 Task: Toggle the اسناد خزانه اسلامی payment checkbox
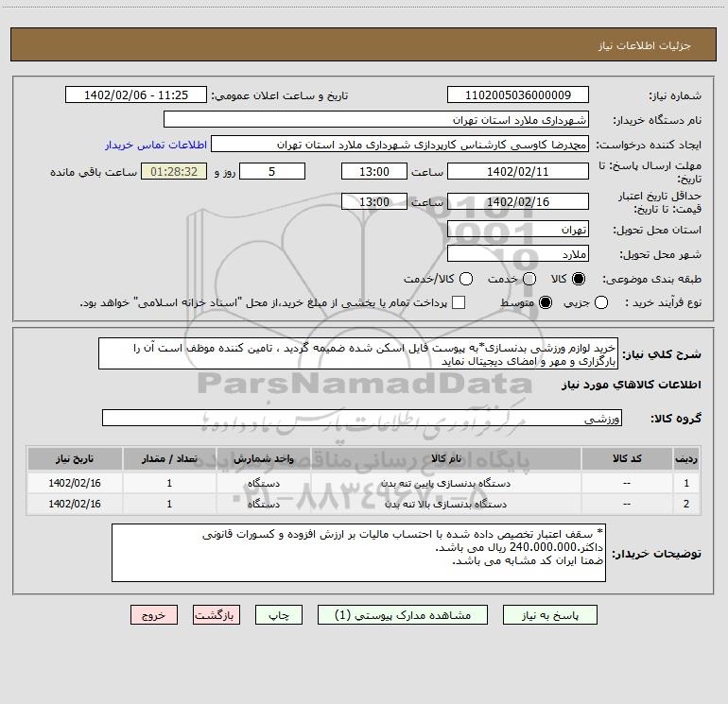pos(459,302)
